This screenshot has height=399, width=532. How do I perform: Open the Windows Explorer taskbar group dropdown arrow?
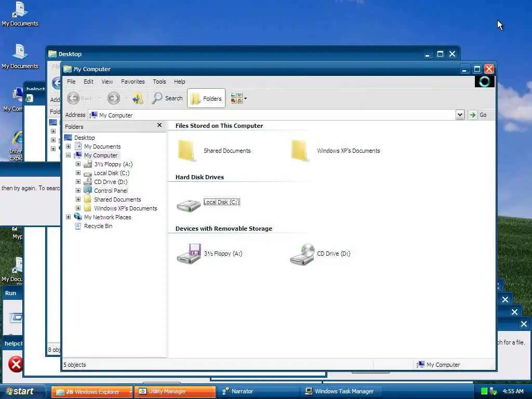pyautogui.click(x=130, y=392)
